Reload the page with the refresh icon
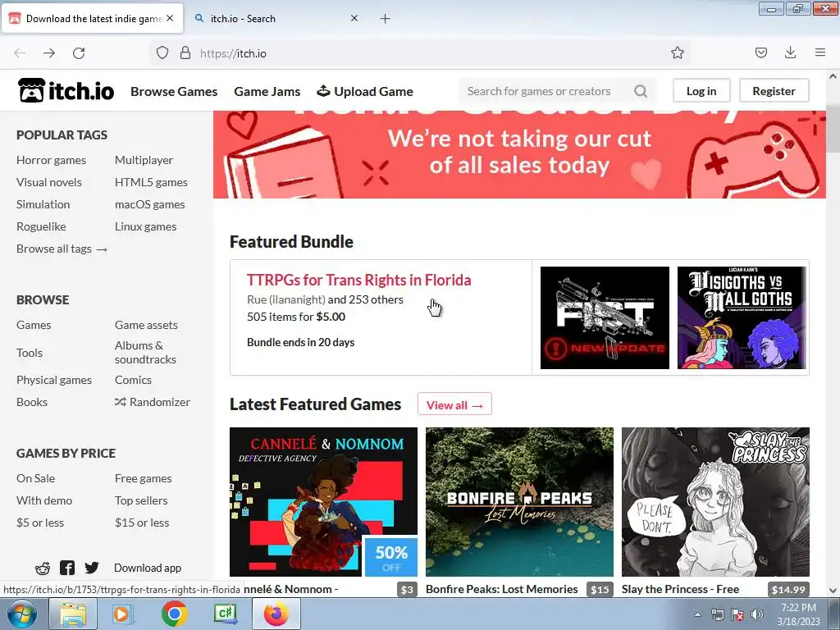The height and width of the screenshot is (630, 840). click(x=79, y=53)
